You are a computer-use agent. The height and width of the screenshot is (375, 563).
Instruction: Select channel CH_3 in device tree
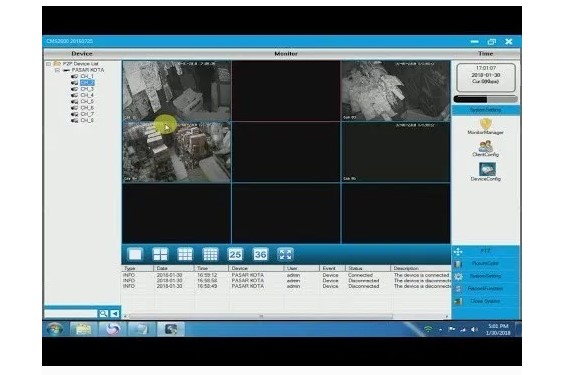[x=87, y=89]
